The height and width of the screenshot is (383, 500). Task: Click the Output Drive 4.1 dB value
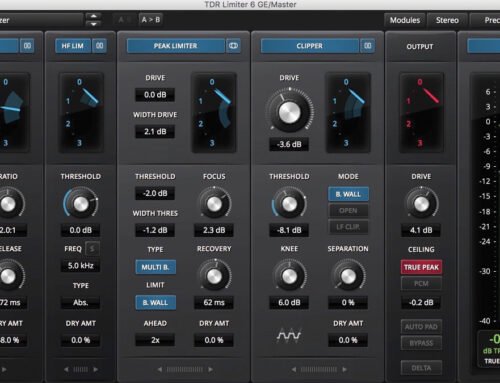click(x=421, y=230)
